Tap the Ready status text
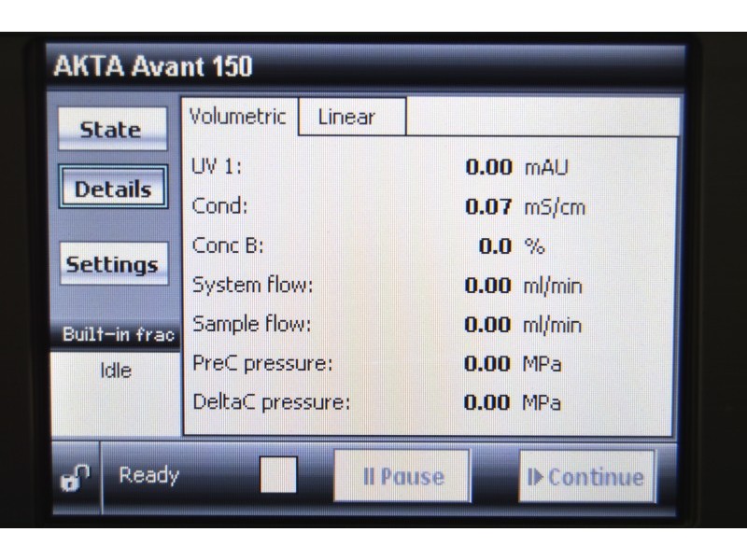The height and width of the screenshot is (560, 747). pyautogui.click(x=149, y=475)
